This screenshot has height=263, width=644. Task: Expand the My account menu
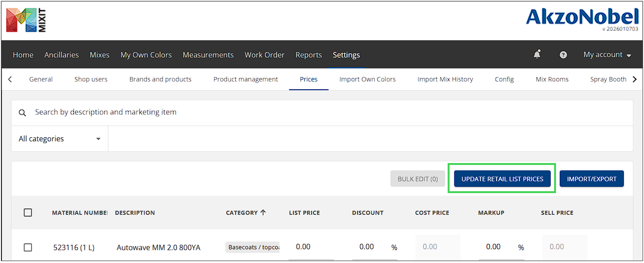[607, 55]
